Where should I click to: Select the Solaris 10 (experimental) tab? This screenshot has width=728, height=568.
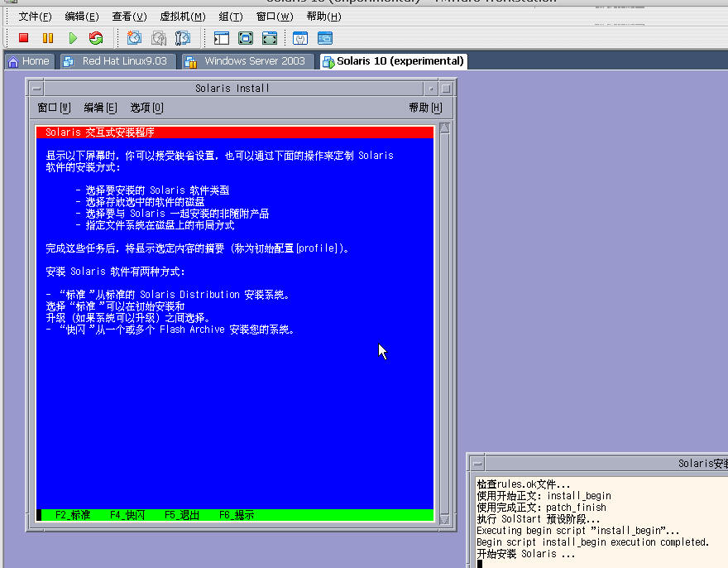click(394, 61)
